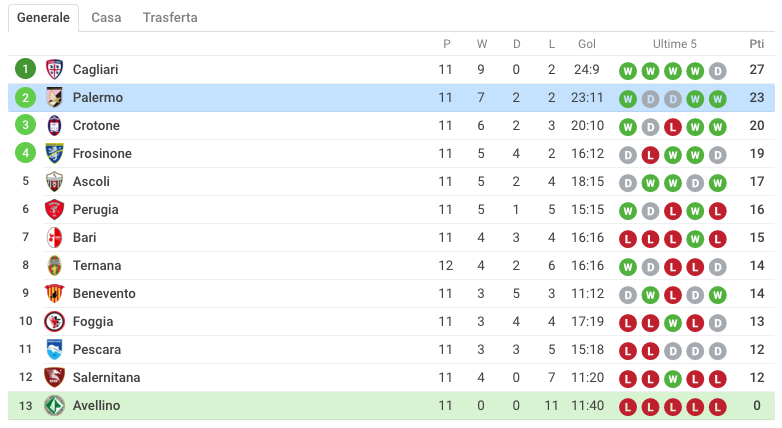Click Crotone's red L result badge

tap(673, 127)
